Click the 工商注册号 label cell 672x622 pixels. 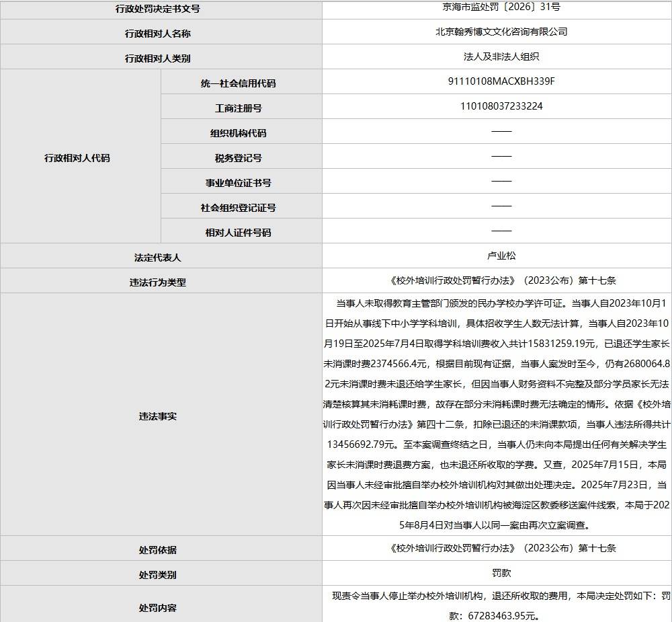pyautogui.click(x=238, y=108)
